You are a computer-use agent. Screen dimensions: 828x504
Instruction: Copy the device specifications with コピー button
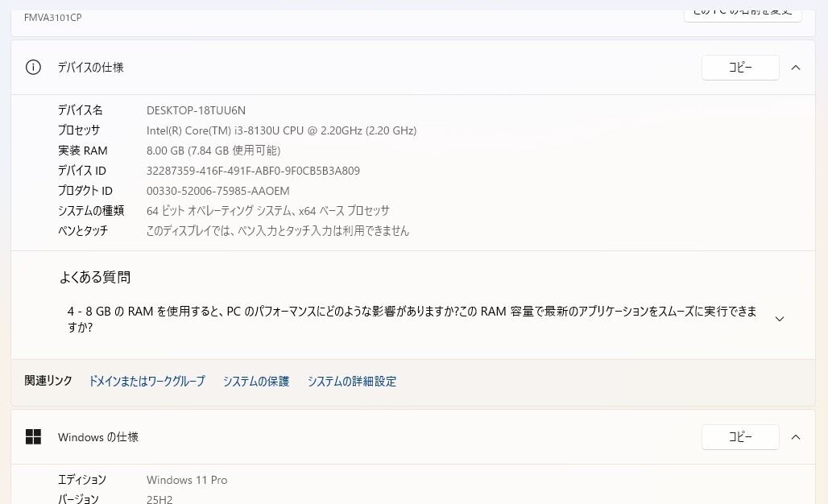coord(740,68)
